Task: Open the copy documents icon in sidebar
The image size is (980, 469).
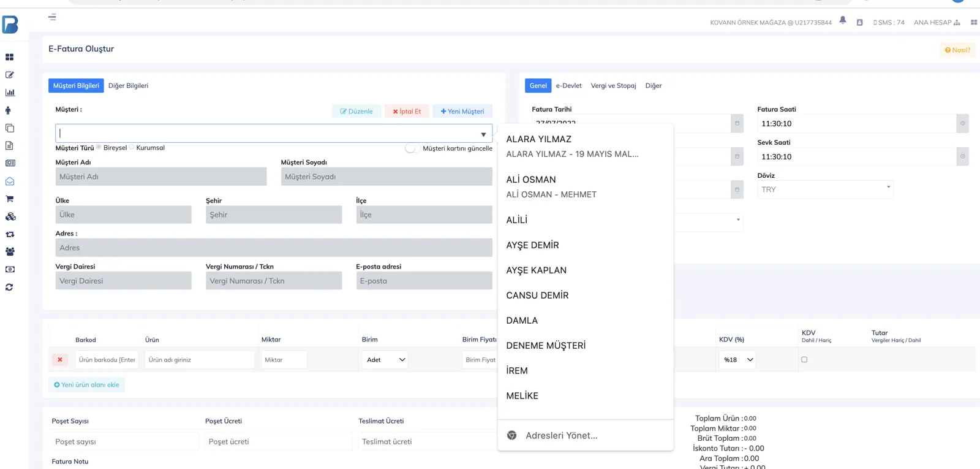Action: click(9, 128)
